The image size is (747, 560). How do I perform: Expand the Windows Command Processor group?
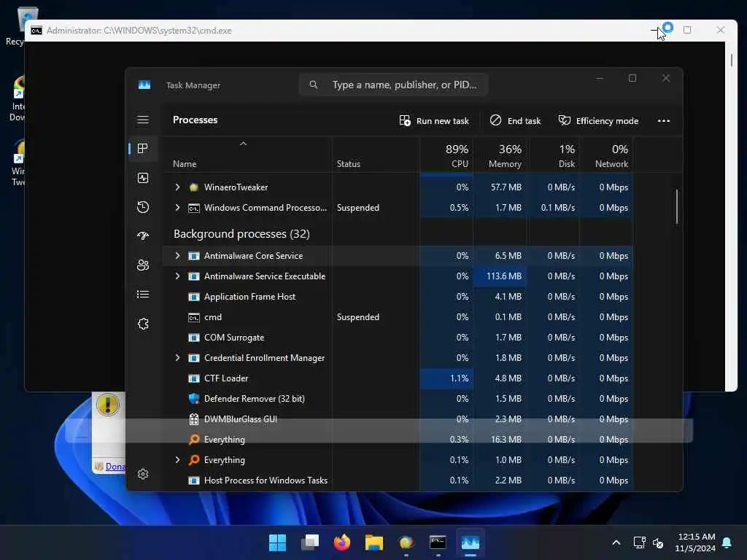(177, 208)
